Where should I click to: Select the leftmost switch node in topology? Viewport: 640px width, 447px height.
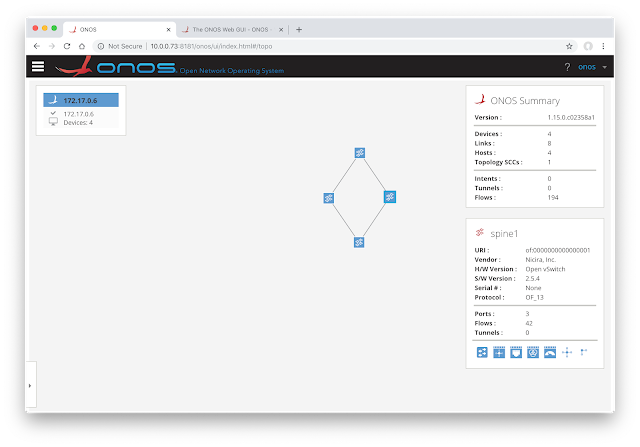329,198
